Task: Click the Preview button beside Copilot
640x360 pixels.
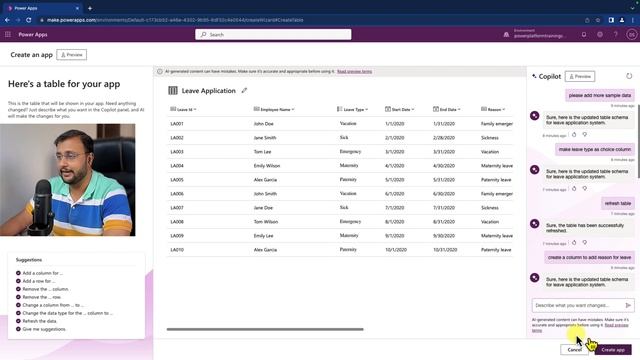Action: point(580,76)
